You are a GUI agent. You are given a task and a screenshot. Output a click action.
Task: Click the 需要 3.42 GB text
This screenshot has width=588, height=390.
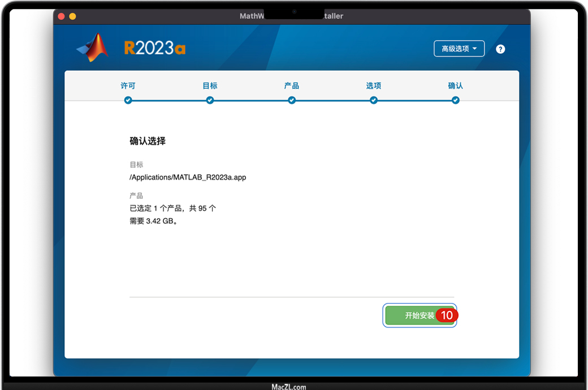(x=153, y=221)
